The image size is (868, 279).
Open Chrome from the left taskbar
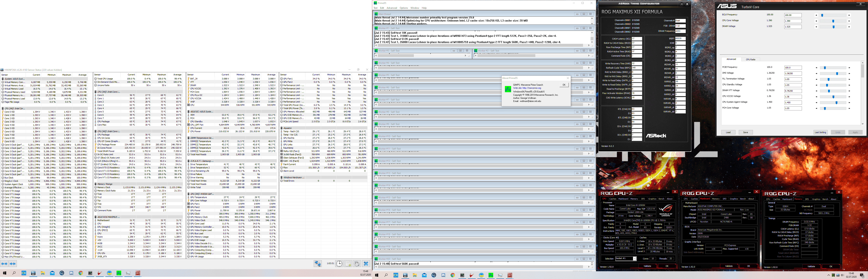[81, 273]
